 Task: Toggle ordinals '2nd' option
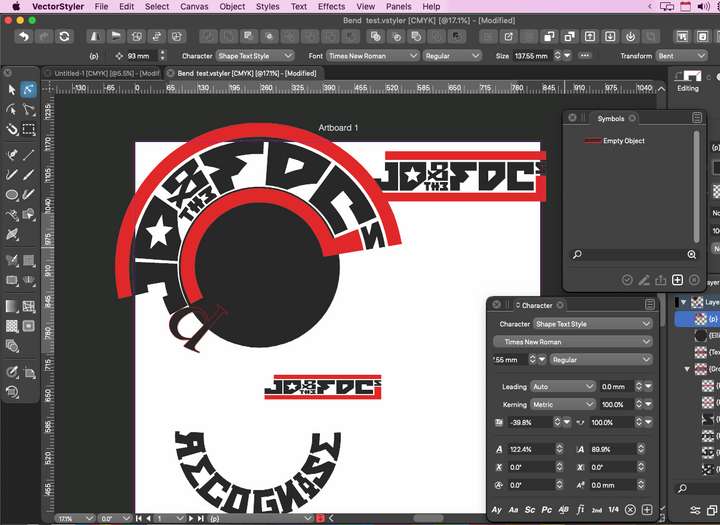596,510
